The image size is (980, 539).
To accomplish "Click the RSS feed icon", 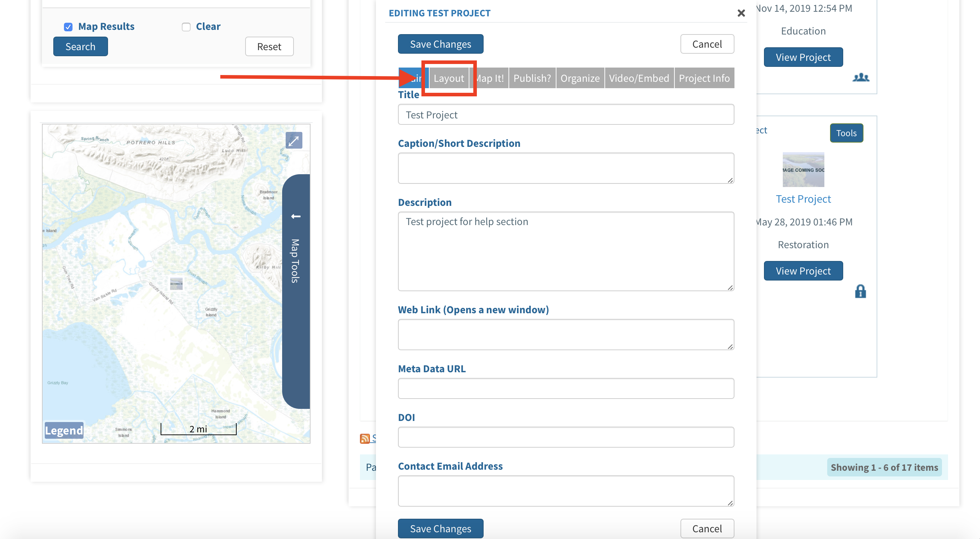I will [365, 438].
